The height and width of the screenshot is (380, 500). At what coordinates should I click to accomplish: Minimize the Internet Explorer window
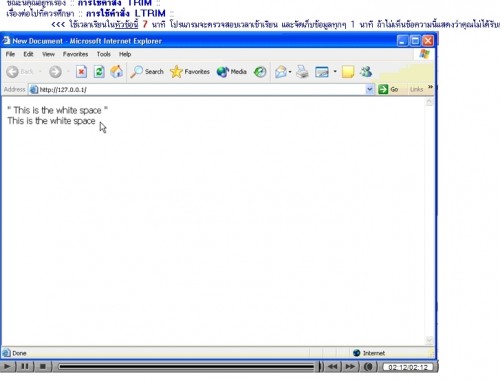402,41
